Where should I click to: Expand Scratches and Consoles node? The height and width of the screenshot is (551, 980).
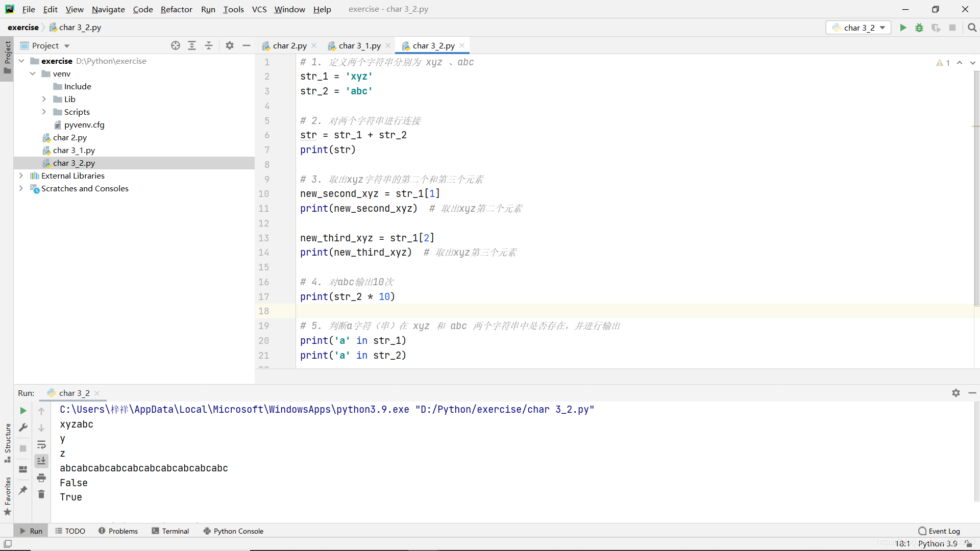21,188
